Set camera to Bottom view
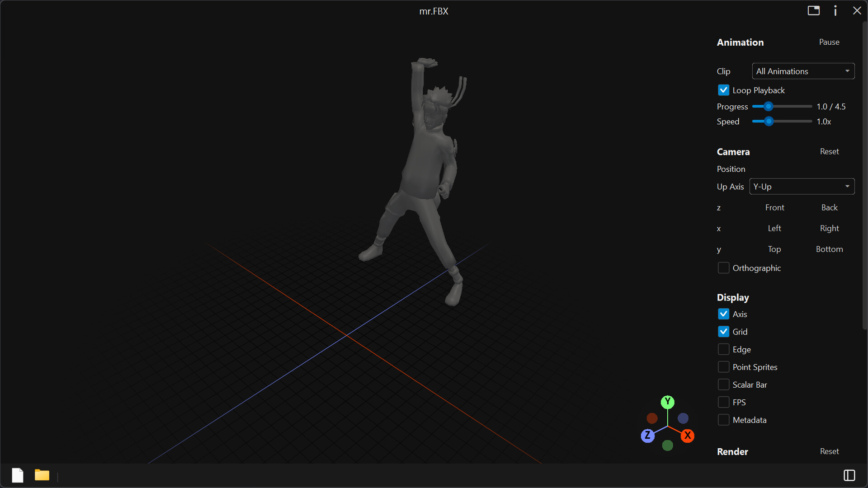Screen dimensions: 868x488 tap(830, 249)
